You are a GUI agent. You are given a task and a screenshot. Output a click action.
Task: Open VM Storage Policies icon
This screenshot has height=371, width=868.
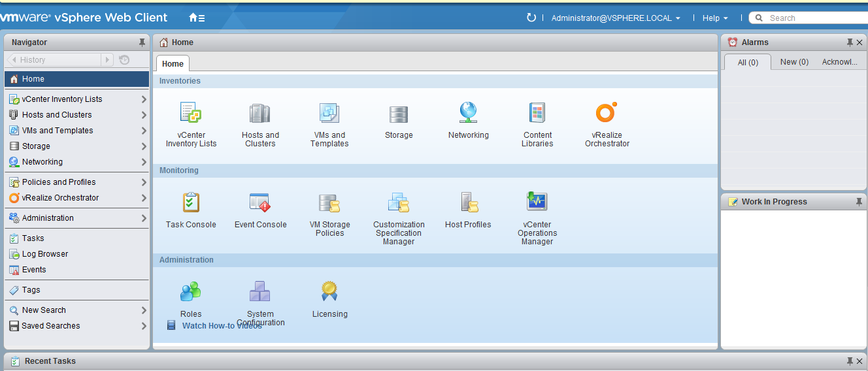[329, 202]
